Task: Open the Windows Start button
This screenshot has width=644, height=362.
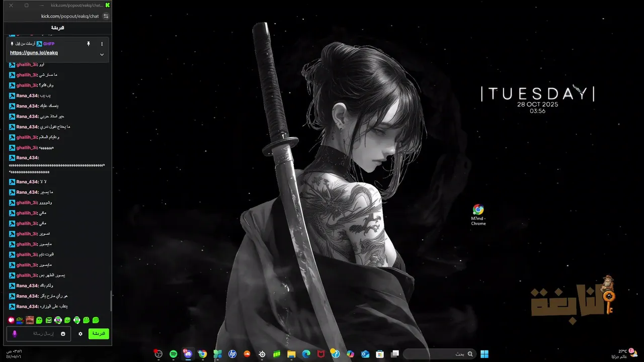Action: [x=485, y=354]
